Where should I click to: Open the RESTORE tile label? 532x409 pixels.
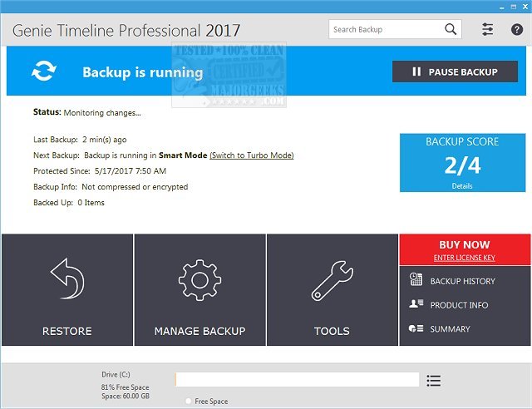[x=67, y=331]
